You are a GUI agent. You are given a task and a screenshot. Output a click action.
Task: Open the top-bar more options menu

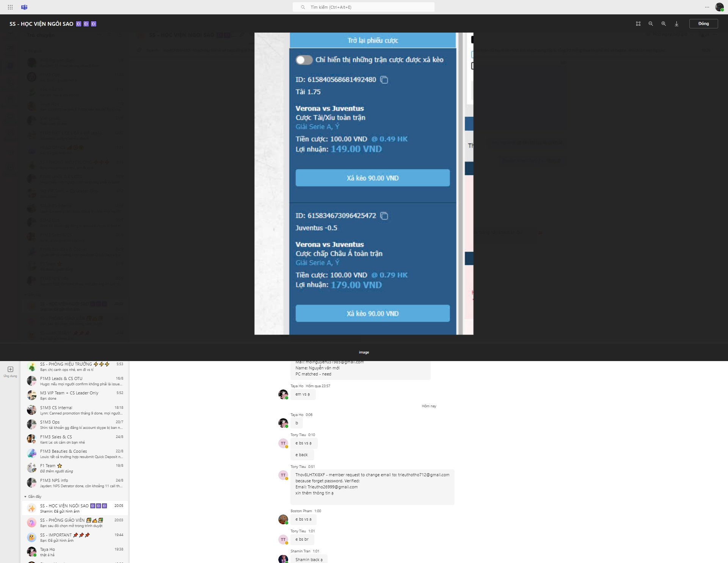pos(707,7)
